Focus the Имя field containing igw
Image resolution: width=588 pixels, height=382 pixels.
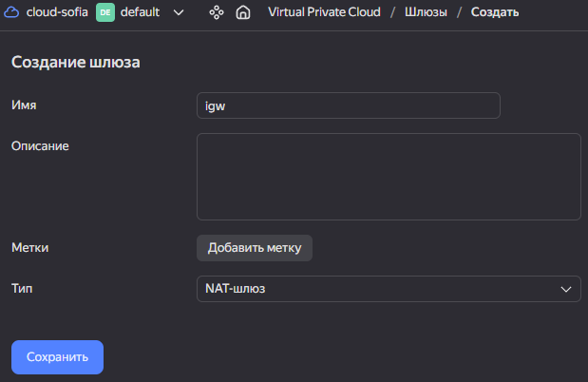pyautogui.click(x=349, y=105)
